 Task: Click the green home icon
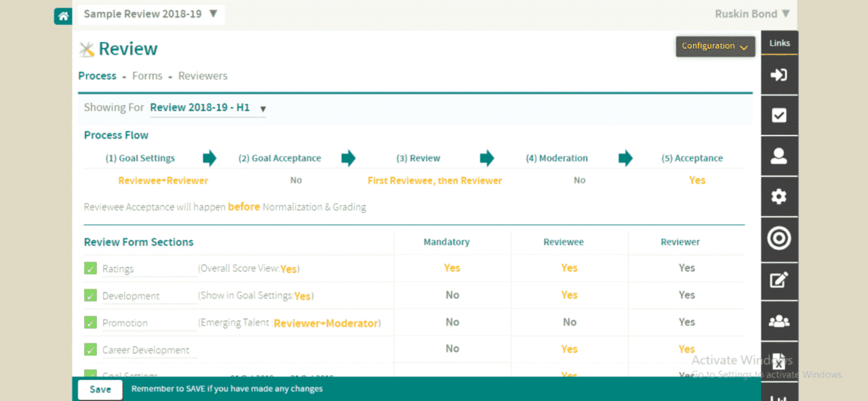click(x=63, y=15)
